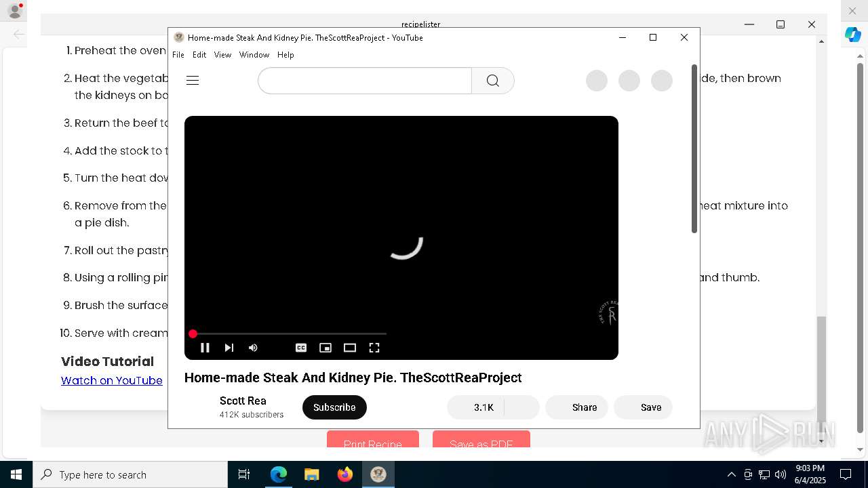Click the last round header placeholder icon
Screen dimensions: 868x488
662,81
